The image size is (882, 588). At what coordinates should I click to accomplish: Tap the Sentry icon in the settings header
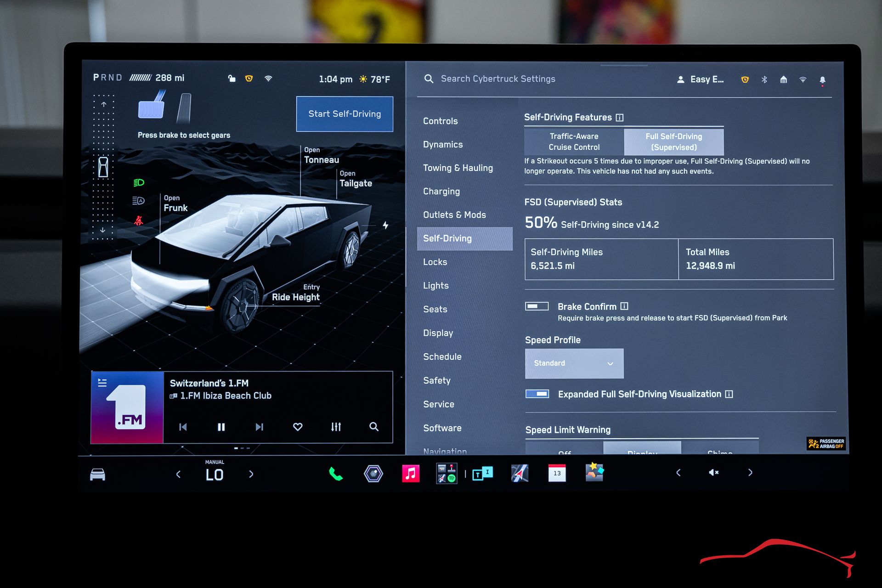click(x=745, y=79)
